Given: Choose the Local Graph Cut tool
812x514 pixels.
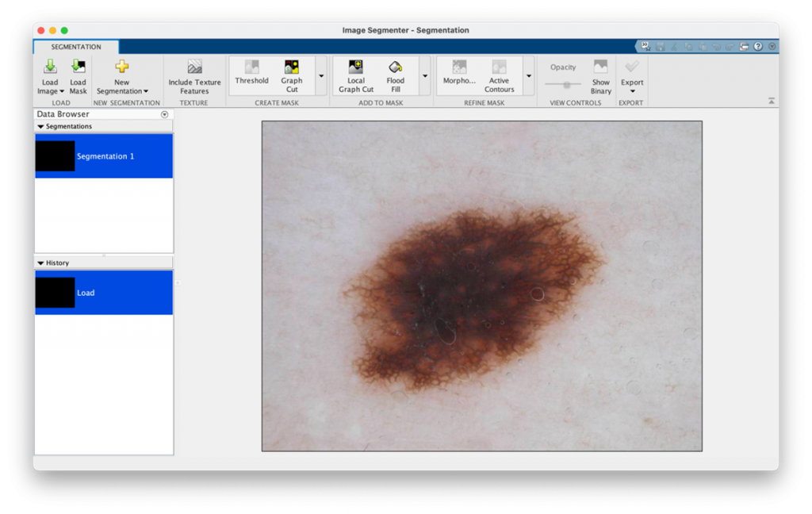Looking at the screenshot, I should click(356, 67).
